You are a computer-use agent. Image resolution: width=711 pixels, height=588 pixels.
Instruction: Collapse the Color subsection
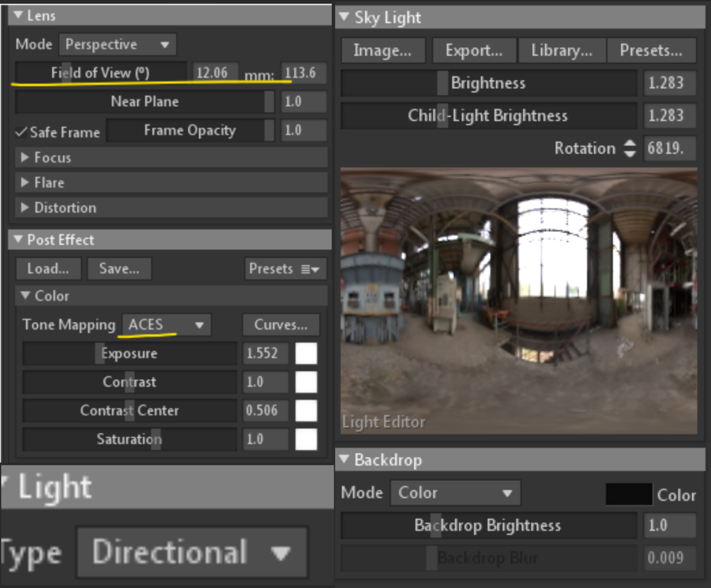(x=25, y=296)
